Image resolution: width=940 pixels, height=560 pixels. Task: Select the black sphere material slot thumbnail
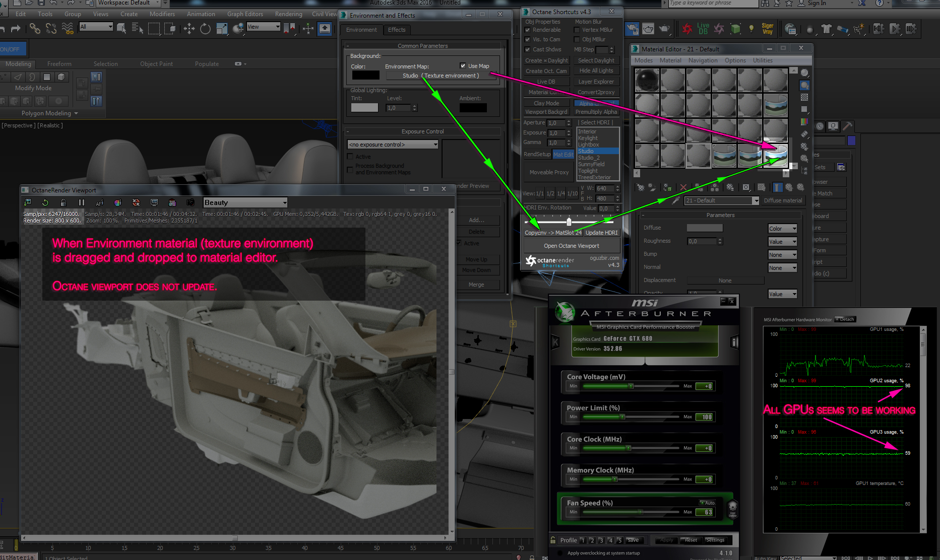click(647, 80)
